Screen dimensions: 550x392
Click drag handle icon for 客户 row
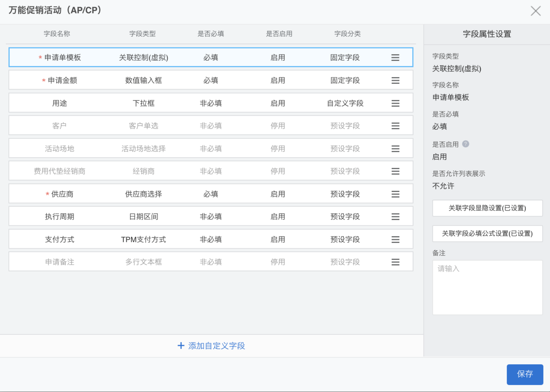coord(395,126)
